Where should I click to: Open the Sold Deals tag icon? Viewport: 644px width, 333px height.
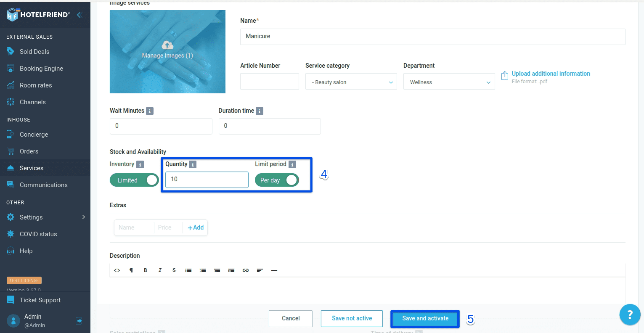tap(11, 51)
